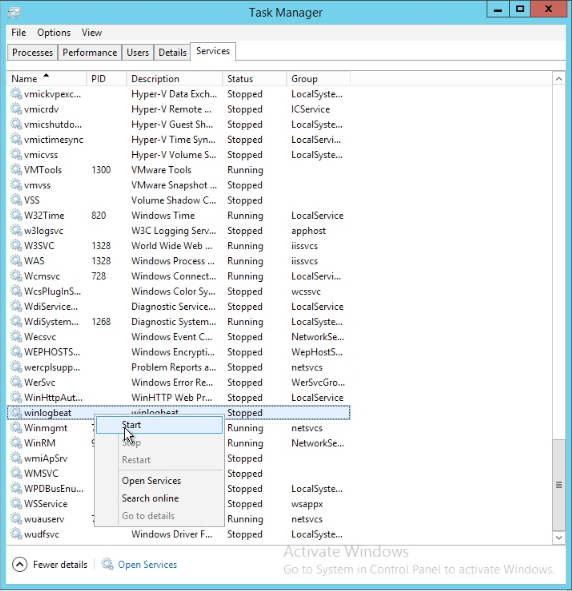
Task: Click the service icon next to vmvss
Action: [x=16, y=185]
